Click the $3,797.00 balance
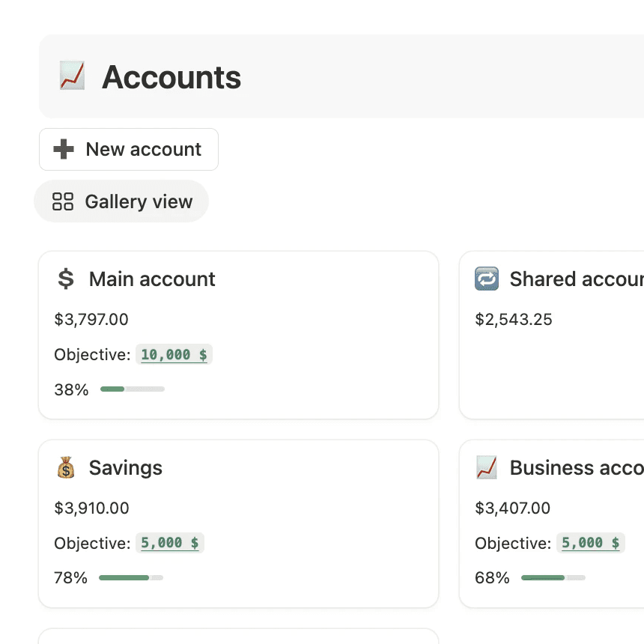 click(x=91, y=320)
